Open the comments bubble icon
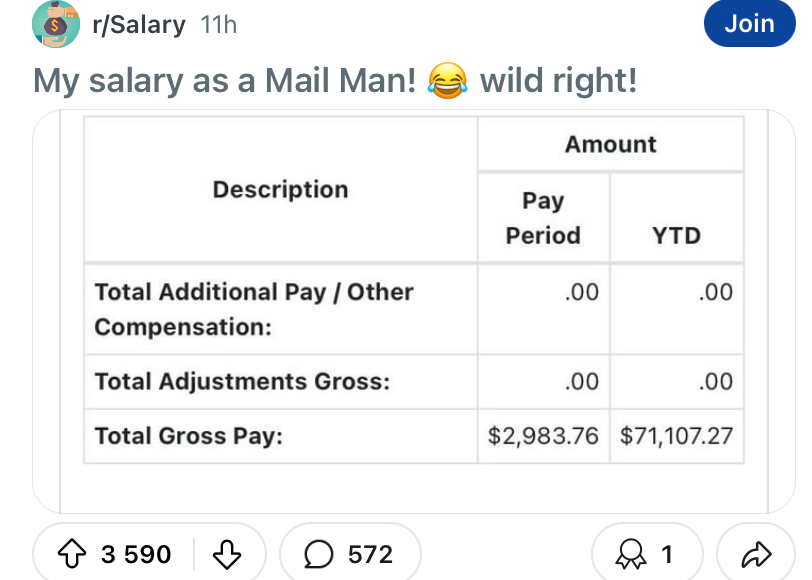Screen dimensions: 812x580 [x=318, y=554]
